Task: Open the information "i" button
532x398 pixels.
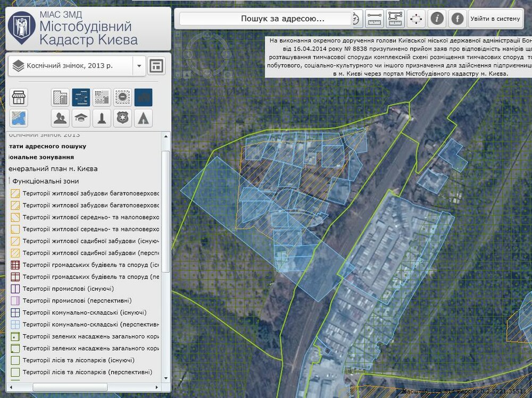Action: 437,19
